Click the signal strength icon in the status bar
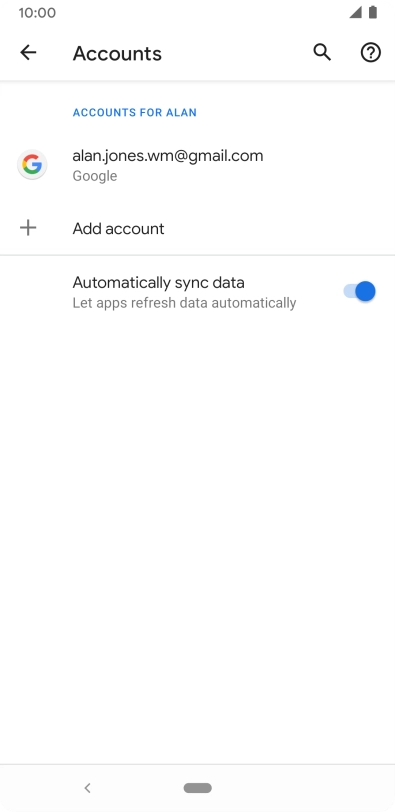Image resolution: width=395 pixels, height=812 pixels. 355,12
